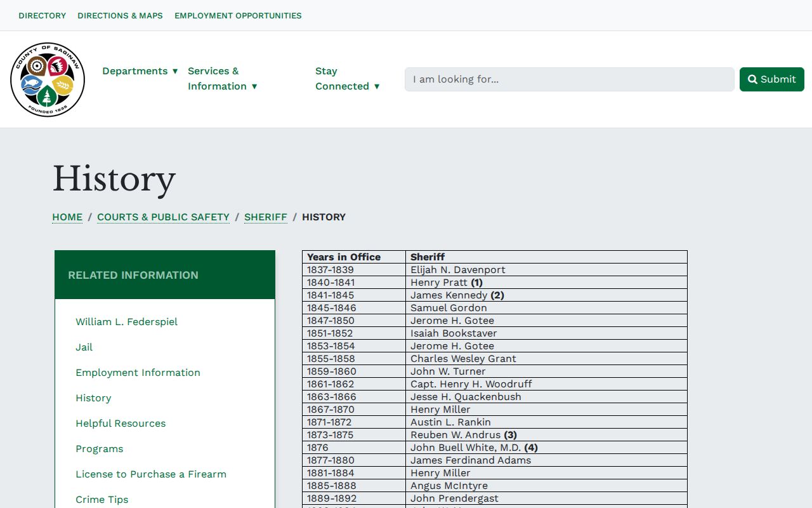This screenshot has width=812, height=508.
Task: Click the 'James Ferdinand Adams' sheriff name
Action: pos(546,460)
